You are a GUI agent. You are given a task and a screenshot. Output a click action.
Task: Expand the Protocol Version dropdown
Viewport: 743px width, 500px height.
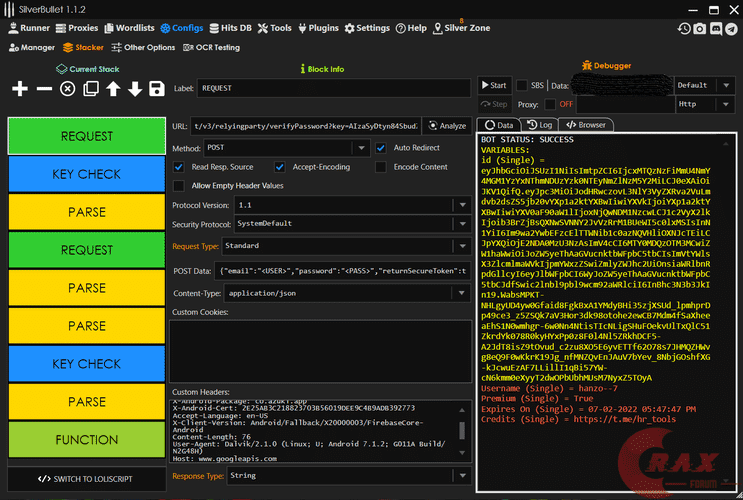tap(461, 205)
